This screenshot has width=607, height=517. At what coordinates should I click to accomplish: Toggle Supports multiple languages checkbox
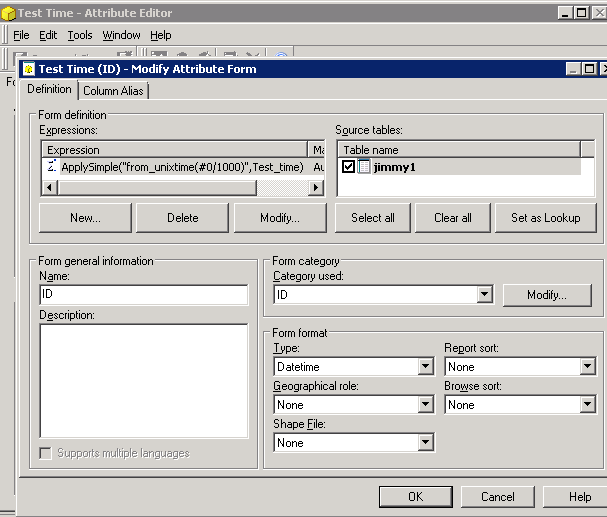click(x=45, y=453)
